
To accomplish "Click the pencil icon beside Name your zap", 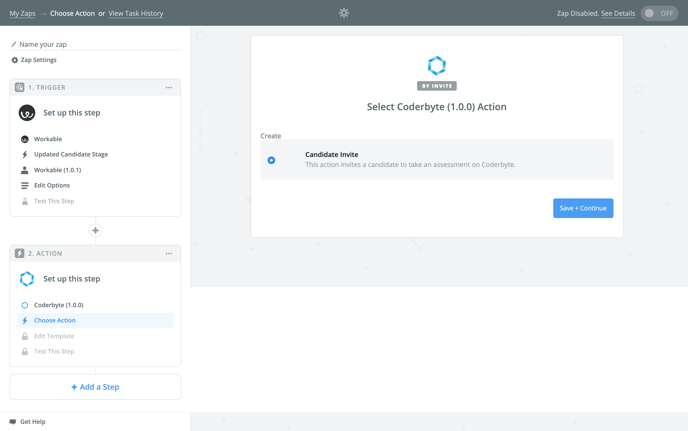I will [14, 44].
